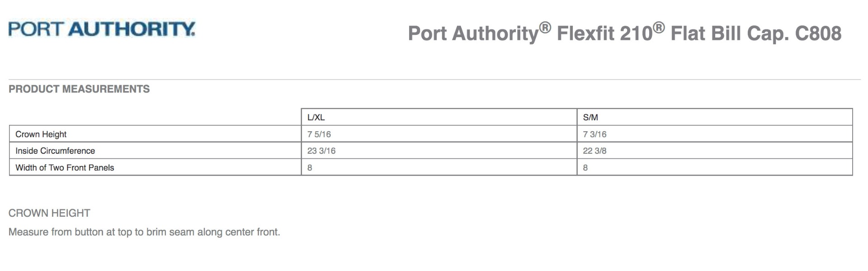Click the Flexfit 210 Flat Bill Cap title
The height and width of the screenshot is (271, 868).
point(624,33)
